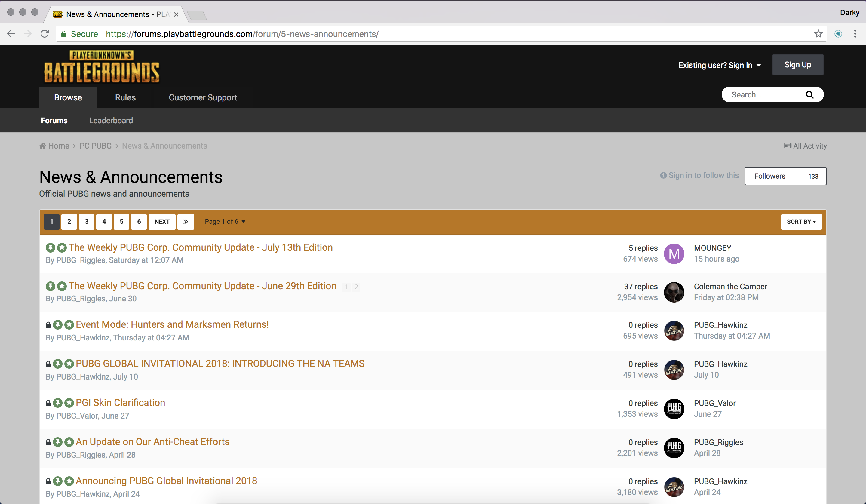The width and height of the screenshot is (866, 504).
Task: Bookmark page with the star icon
Action: (x=818, y=34)
